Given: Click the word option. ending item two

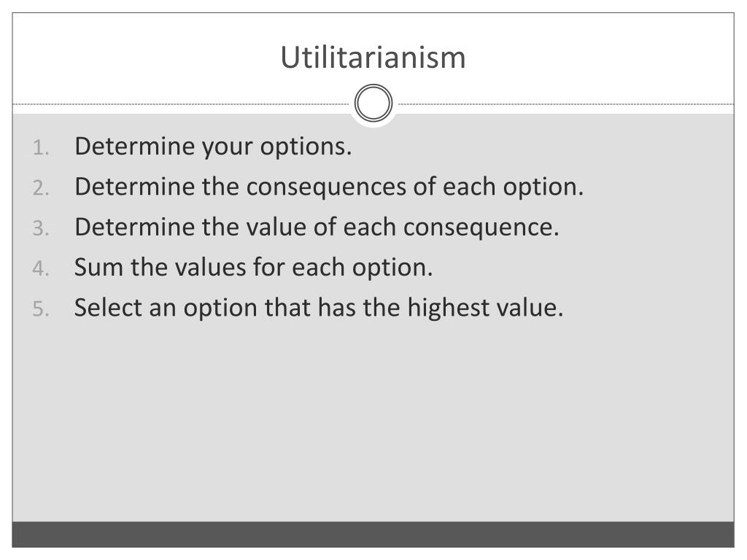Looking at the screenshot, I should click(543, 187).
